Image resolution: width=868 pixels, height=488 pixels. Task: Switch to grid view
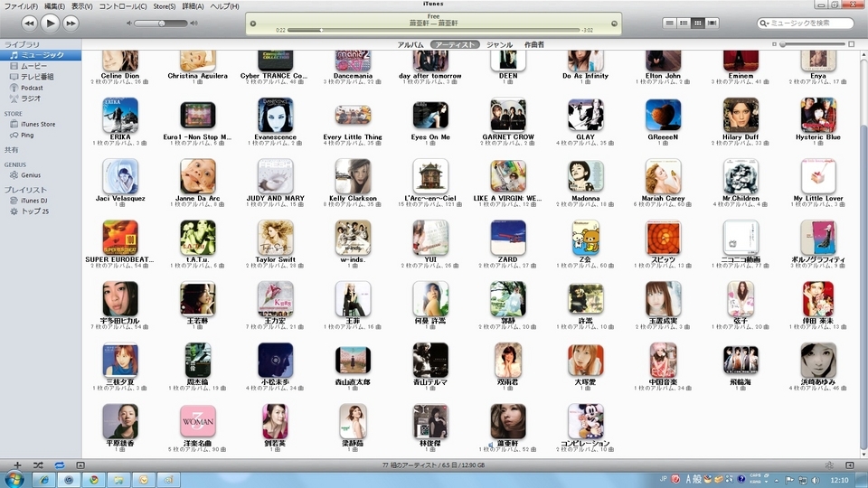point(697,23)
